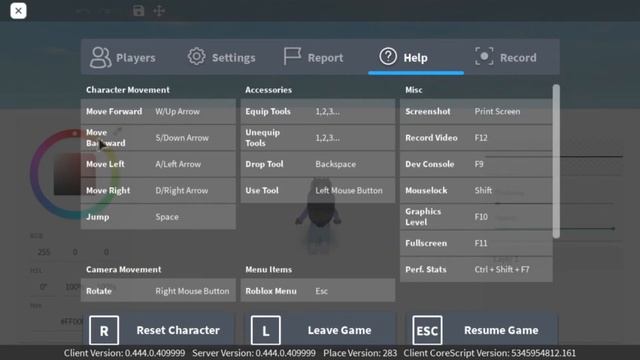Click the Graphics Level F10 row
Image resolution: width=640 pixels, height=360 pixels.
coord(476,217)
